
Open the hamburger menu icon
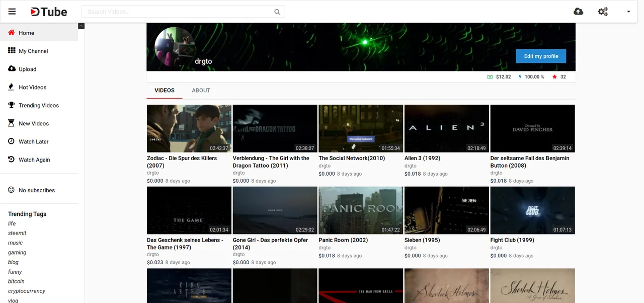[x=12, y=12]
